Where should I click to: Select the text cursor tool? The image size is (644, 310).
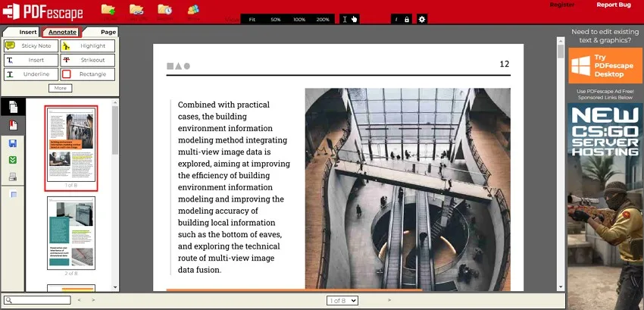tap(345, 19)
